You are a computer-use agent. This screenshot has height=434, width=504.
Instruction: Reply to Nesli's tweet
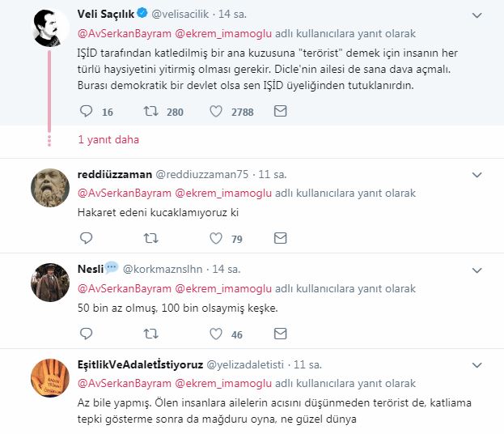87,333
